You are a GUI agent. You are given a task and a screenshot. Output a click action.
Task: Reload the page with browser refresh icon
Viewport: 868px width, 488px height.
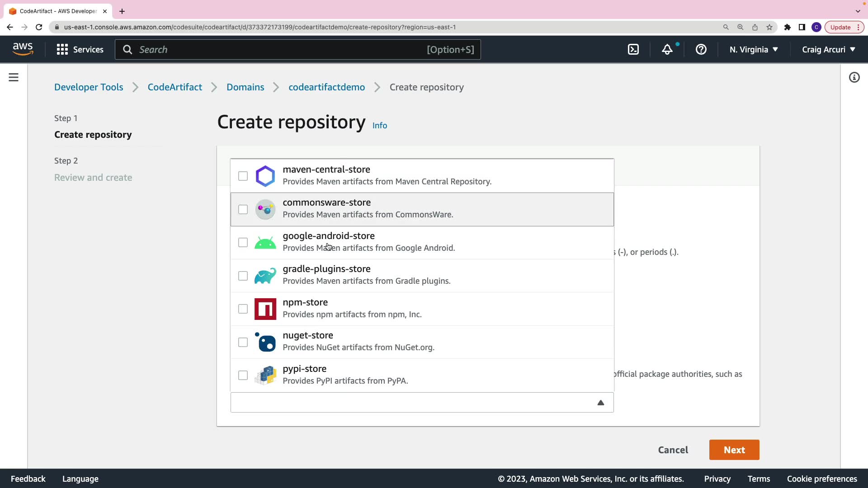(39, 27)
